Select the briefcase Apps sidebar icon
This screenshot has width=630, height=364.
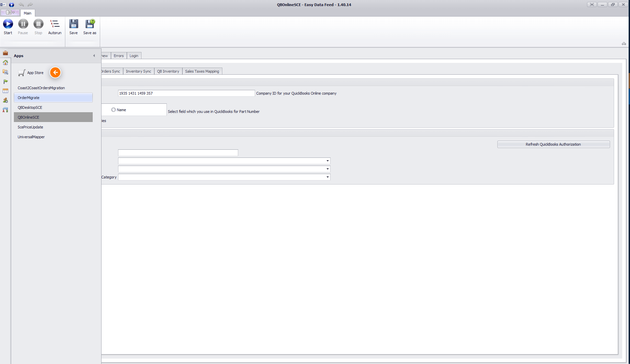(x=5, y=53)
